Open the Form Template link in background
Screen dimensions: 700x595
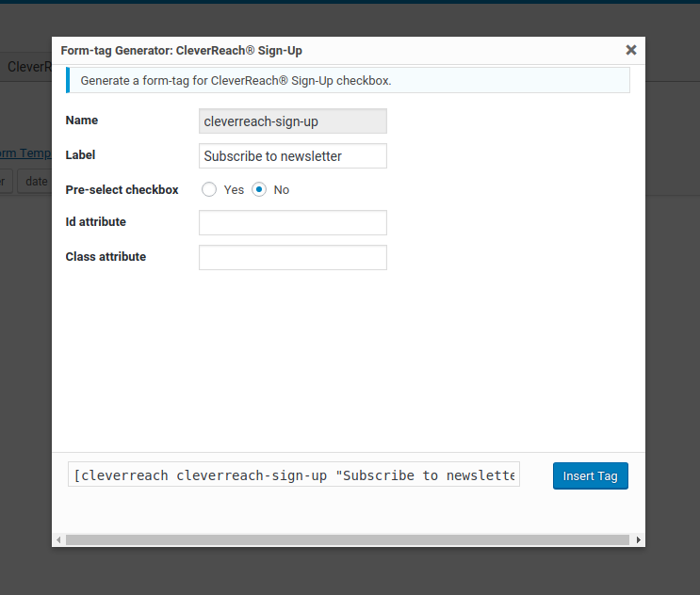coord(25,153)
